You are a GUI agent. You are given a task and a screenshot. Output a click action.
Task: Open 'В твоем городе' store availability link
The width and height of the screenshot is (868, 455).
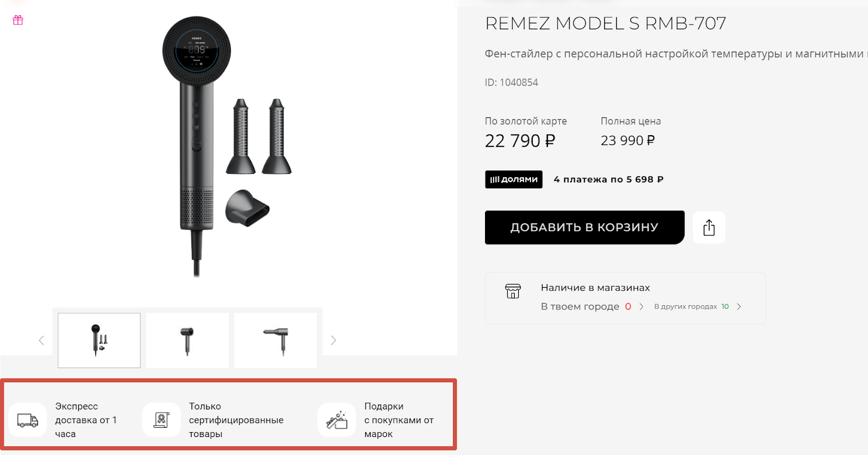coord(580,307)
